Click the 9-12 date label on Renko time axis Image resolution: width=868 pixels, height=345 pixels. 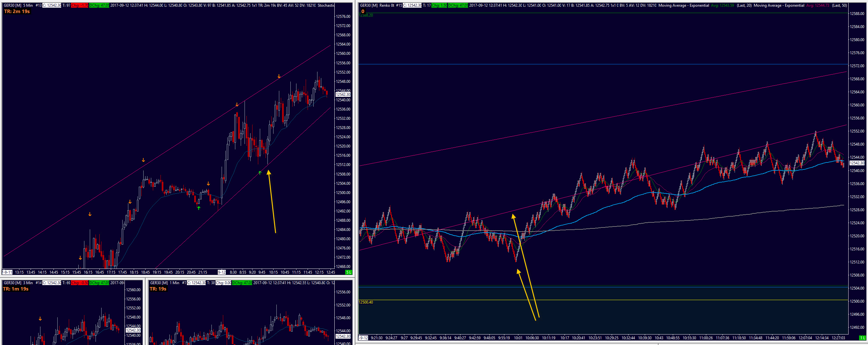[x=363, y=338]
